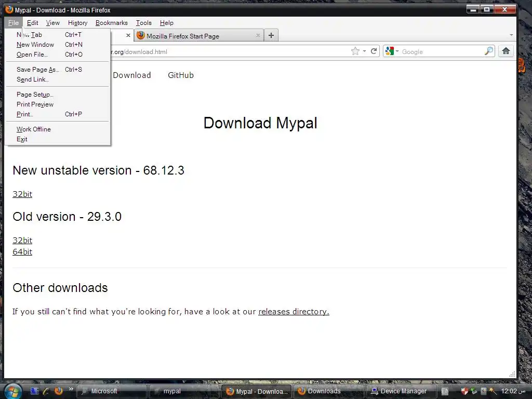
Task: Switch to Microsoft taskbar window
Action: pyautogui.click(x=112, y=391)
